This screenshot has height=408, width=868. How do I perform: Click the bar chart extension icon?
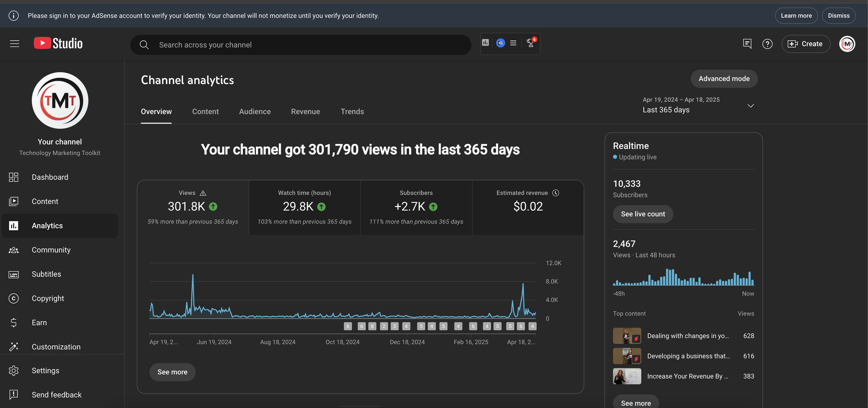(x=485, y=43)
